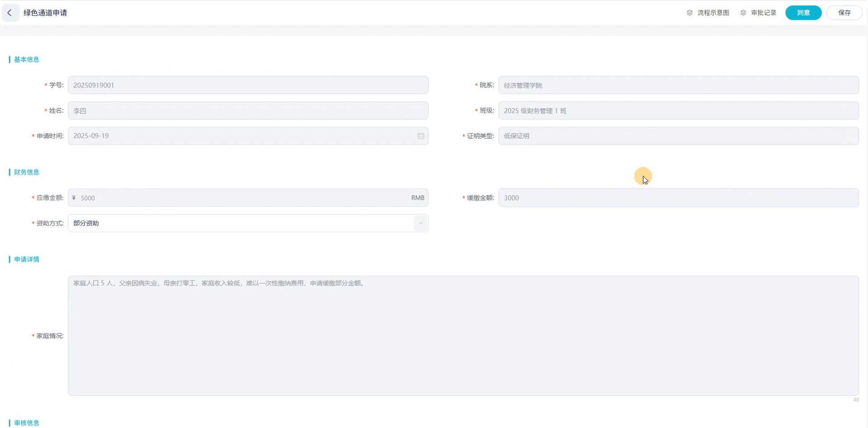Viewport: 868px width, 428px height.
Task: Open the 证明类型 dropdown
Action: (x=678, y=136)
